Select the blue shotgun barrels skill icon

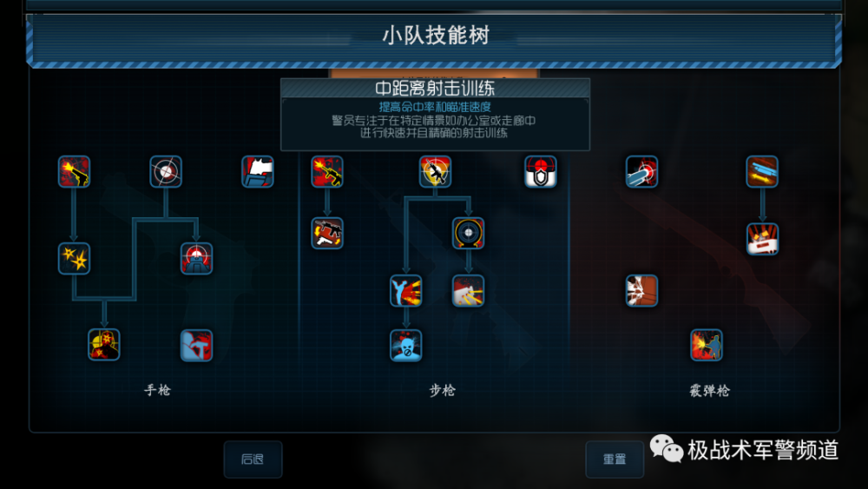pos(762,172)
